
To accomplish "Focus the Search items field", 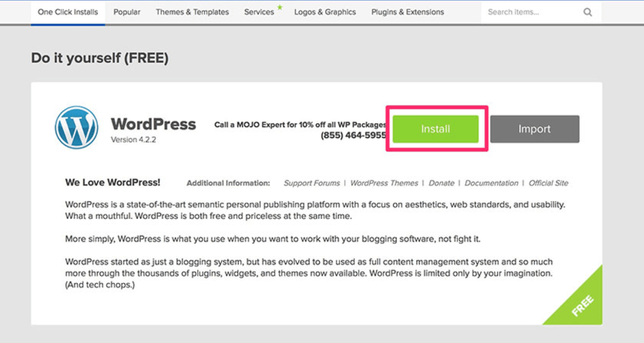I will [542, 13].
